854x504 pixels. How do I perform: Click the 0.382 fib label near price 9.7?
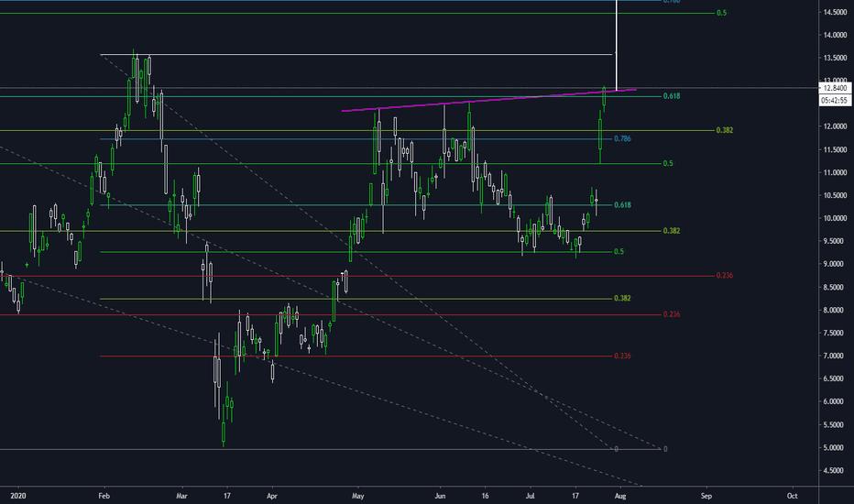pyautogui.click(x=672, y=231)
